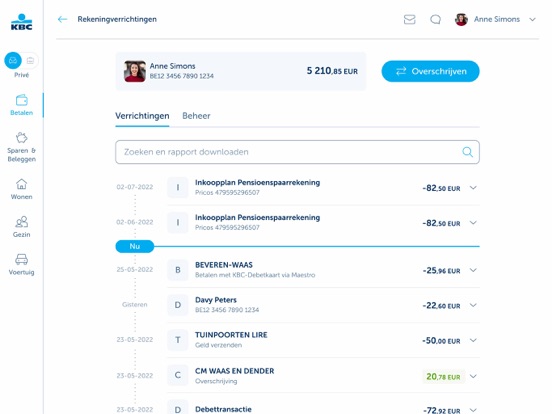Expand the BEVEREN-WAAS transaction chevron
This screenshot has height=414, width=552.
tap(473, 270)
